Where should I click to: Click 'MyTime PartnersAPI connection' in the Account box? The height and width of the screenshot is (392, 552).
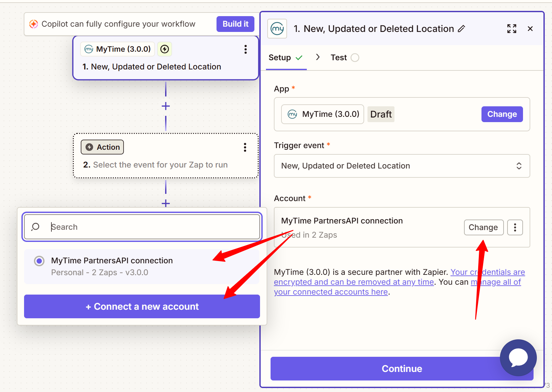pyautogui.click(x=342, y=221)
